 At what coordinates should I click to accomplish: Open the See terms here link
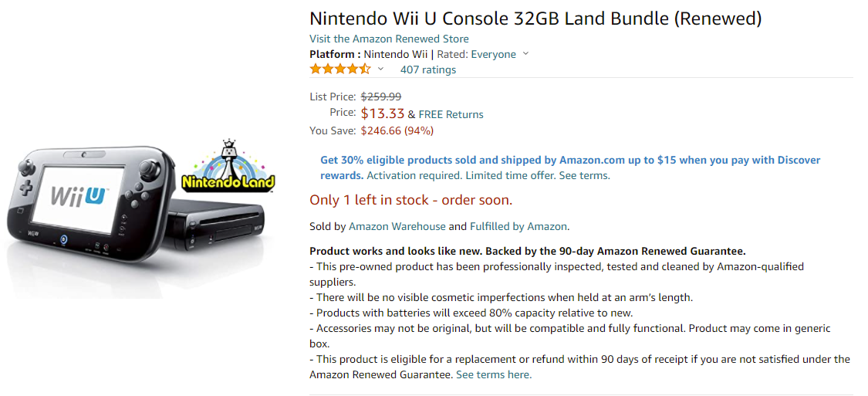(493, 374)
